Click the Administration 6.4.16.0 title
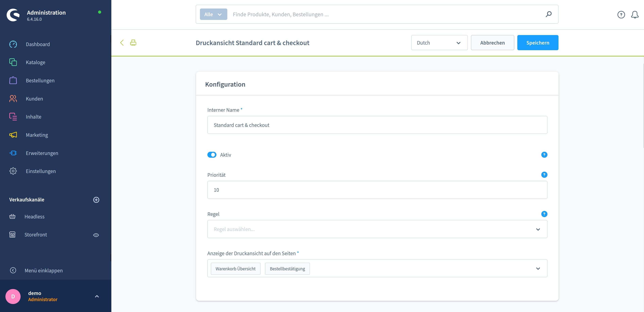Viewport: 644px width, 312px height. 46,15
